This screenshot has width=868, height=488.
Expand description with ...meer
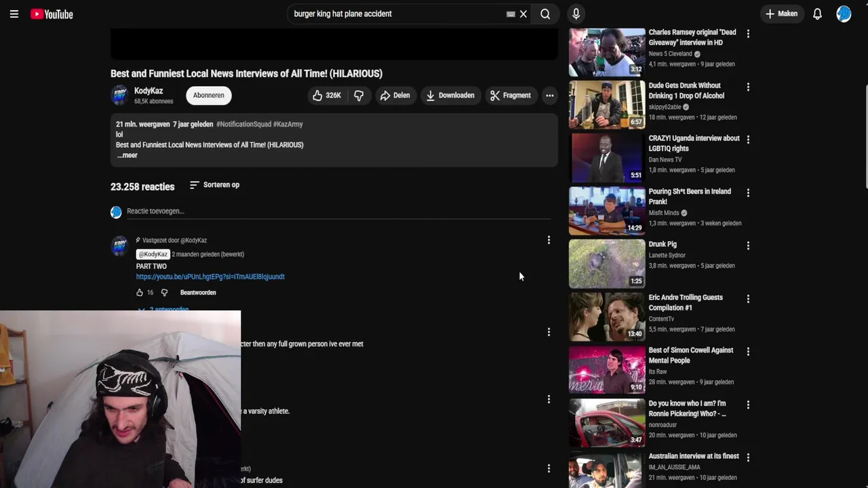[127, 155]
